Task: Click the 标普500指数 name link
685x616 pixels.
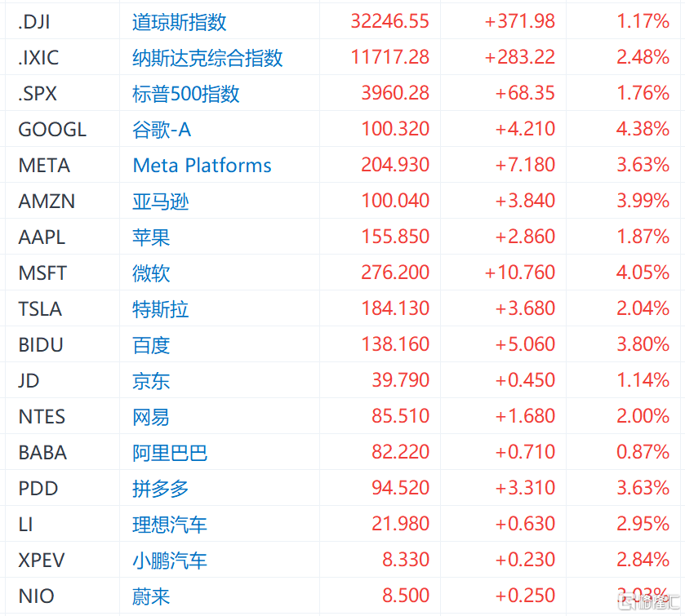Action: click(185, 94)
